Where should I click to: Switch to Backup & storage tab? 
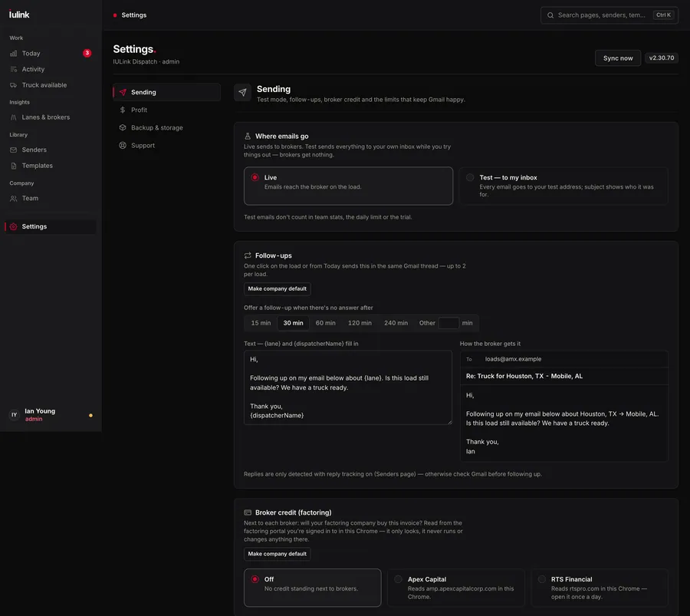tap(167, 127)
